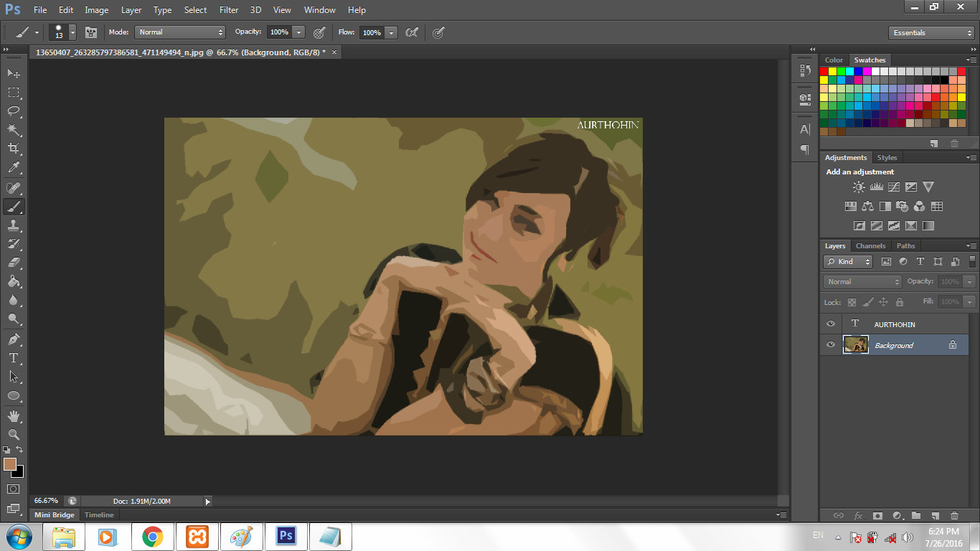
Task: Open Chrome from the taskbar
Action: [x=152, y=537]
